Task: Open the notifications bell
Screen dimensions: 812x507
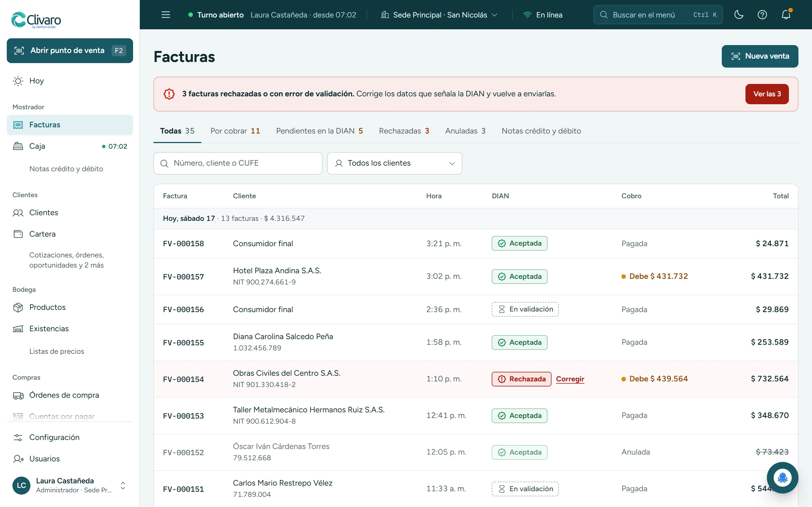Action: (786, 15)
